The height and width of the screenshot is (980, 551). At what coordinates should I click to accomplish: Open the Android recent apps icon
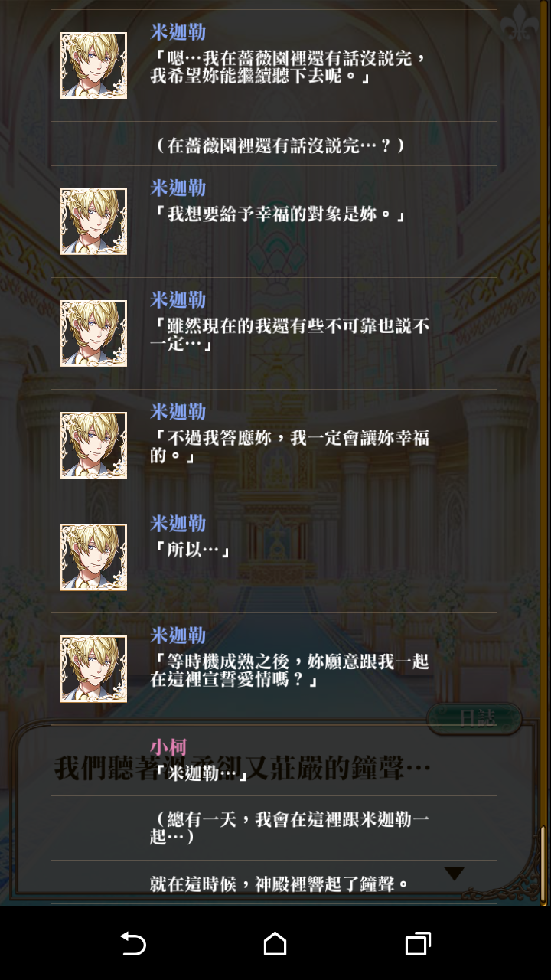418,943
